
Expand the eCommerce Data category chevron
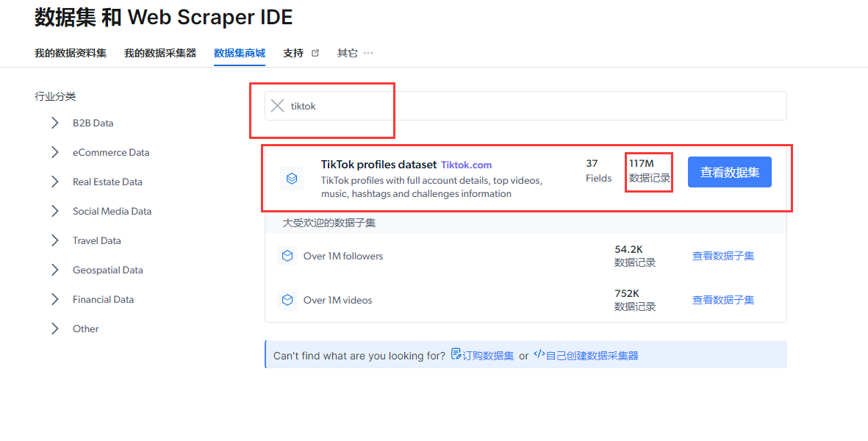(55, 152)
